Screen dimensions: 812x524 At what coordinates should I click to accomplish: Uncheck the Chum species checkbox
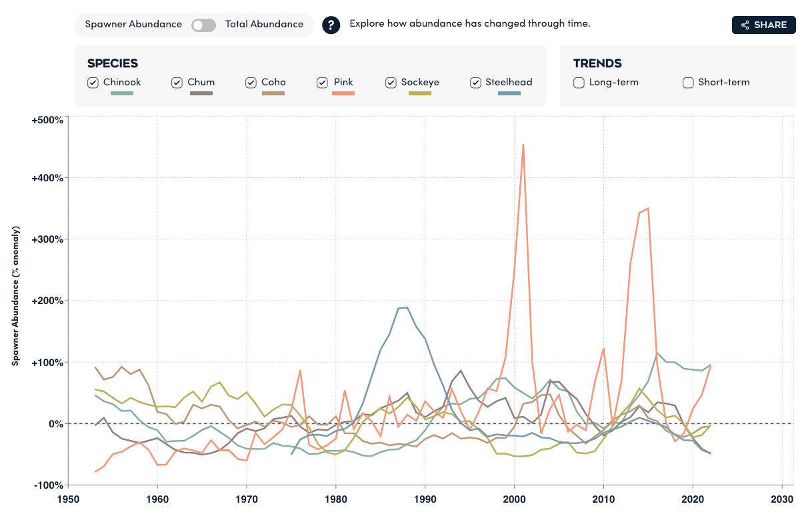[x=177, y=83]
